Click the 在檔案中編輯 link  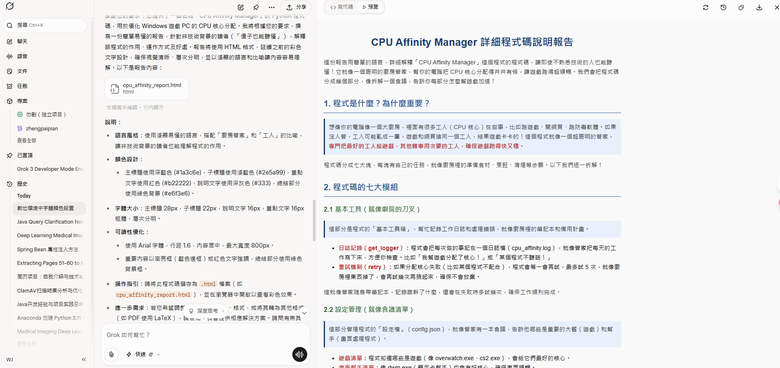click(x=122, y=107)
